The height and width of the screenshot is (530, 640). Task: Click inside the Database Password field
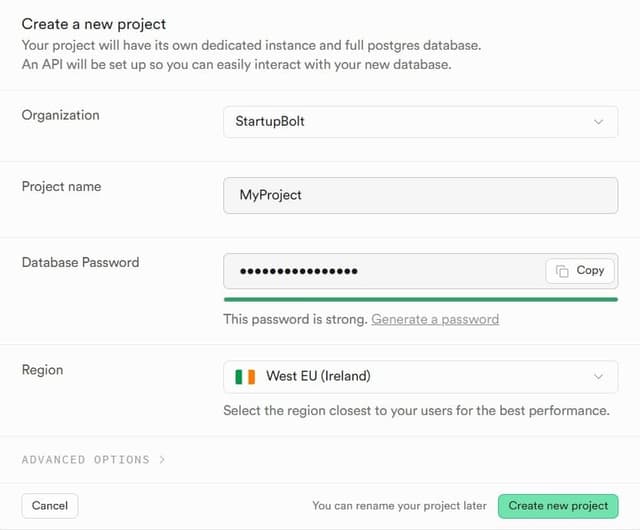click(380, 271)
